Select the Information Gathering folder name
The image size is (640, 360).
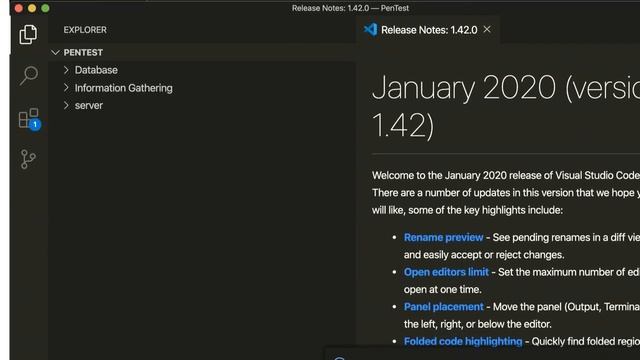pos(123,88)
